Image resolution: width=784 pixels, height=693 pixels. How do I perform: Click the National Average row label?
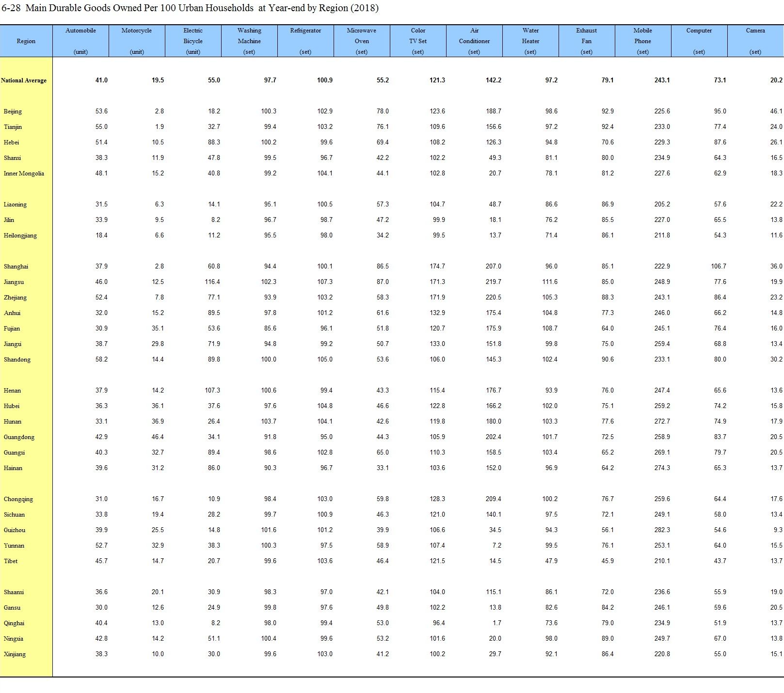tap(24, 80)
